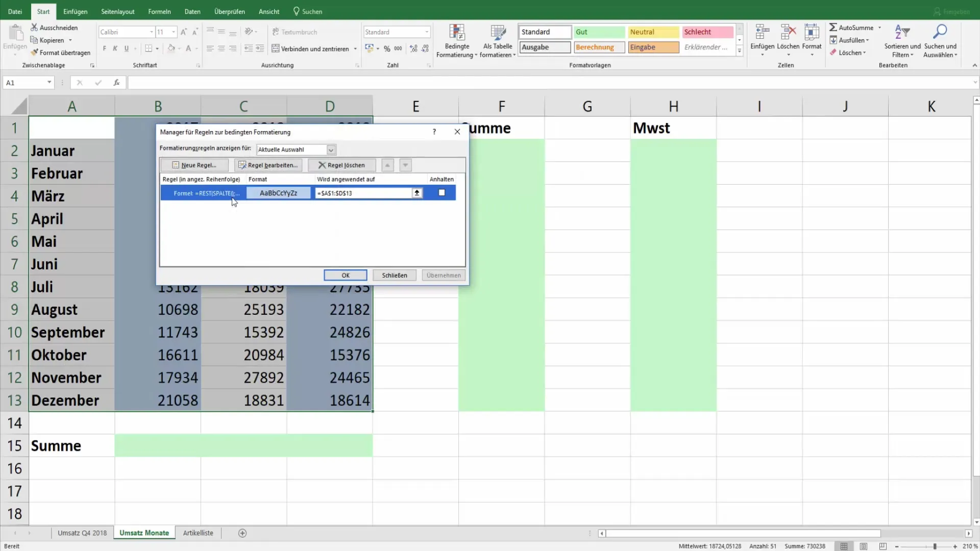Viewport: 980px width, 551px height.
Task: Open the font name Calibri dropdown
Action: (x=152, y=32)
